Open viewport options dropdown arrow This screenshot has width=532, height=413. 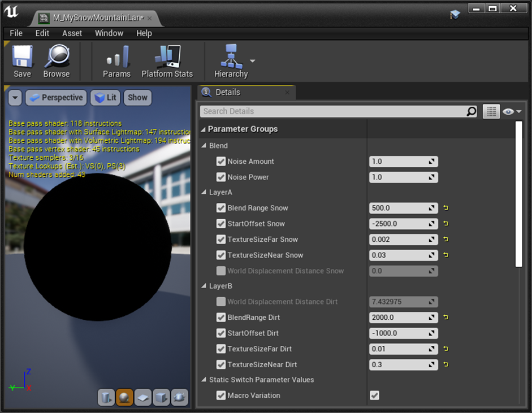coord(15,98)
